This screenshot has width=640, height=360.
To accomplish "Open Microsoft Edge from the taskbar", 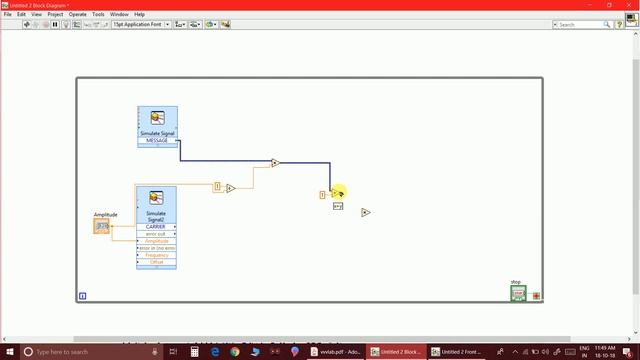I will pyautogui.click(x=215, y=352).
